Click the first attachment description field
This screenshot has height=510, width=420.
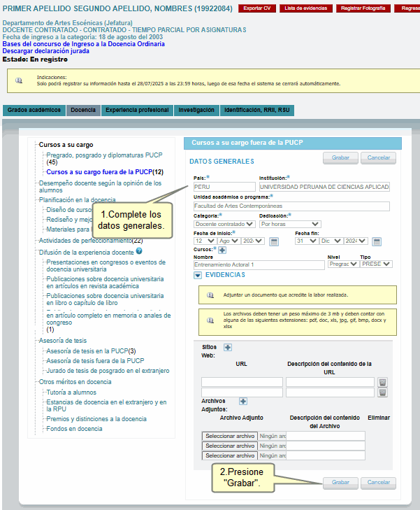pyautogui.click(x=326, y=436)
